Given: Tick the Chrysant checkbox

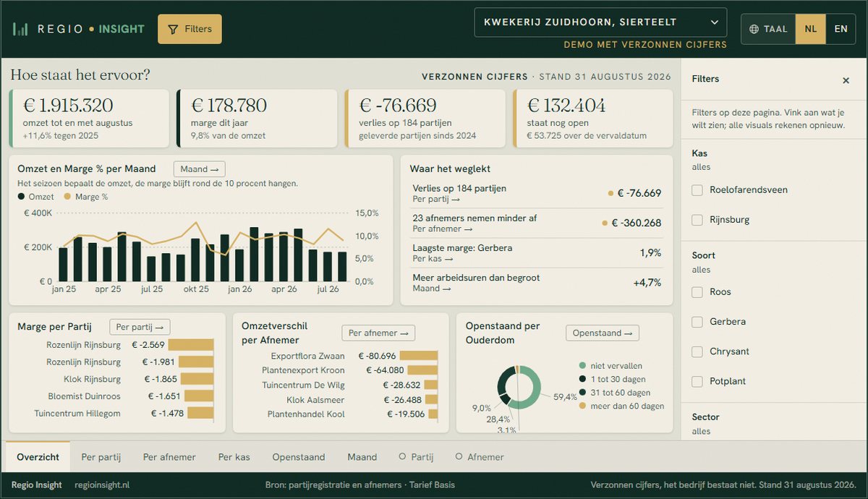Looking at the screenshot, I should click(x=697, y=351).
